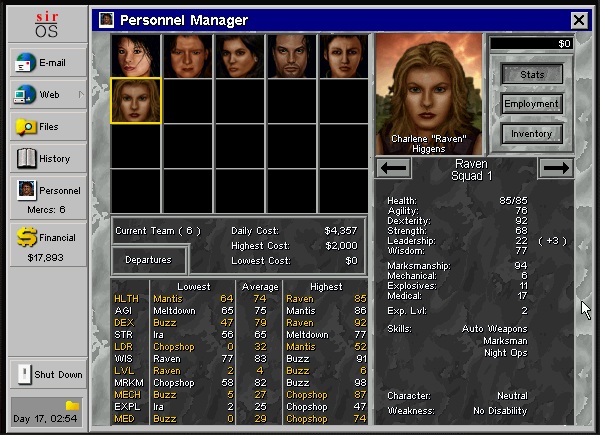
Task: Go to previous mercenary with left arrow
Action: (394, 168)
